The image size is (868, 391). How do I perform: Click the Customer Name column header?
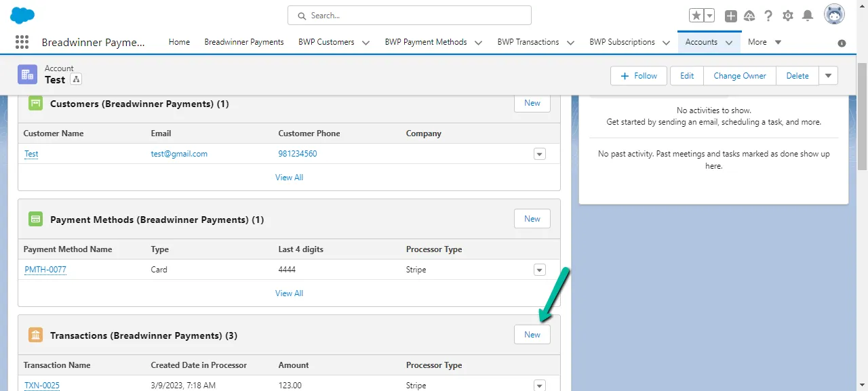(x=54, y=133)
